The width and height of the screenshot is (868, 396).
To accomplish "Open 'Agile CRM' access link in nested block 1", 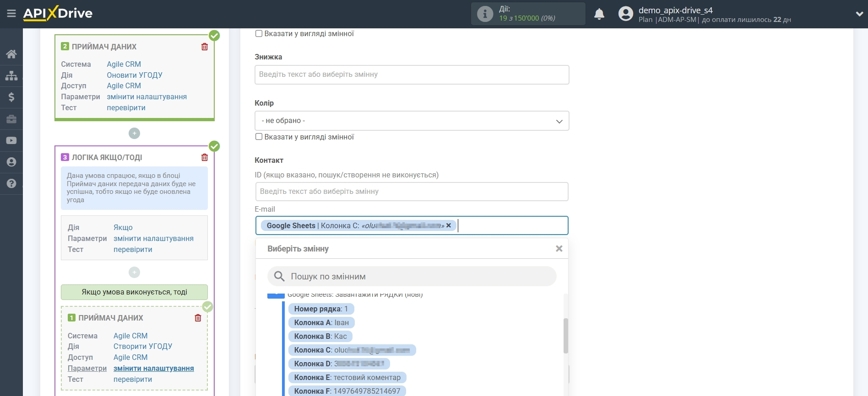I will click(x=130, y=357).
